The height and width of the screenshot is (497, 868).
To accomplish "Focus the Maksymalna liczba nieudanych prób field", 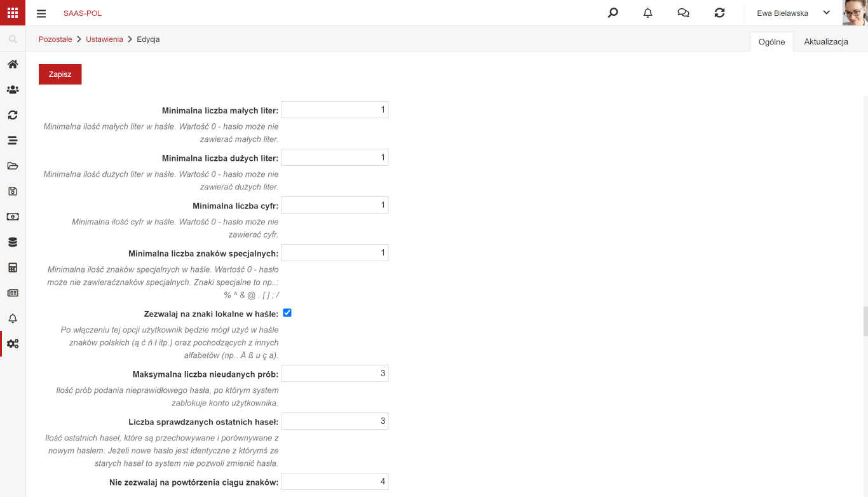I will [335, 373].
